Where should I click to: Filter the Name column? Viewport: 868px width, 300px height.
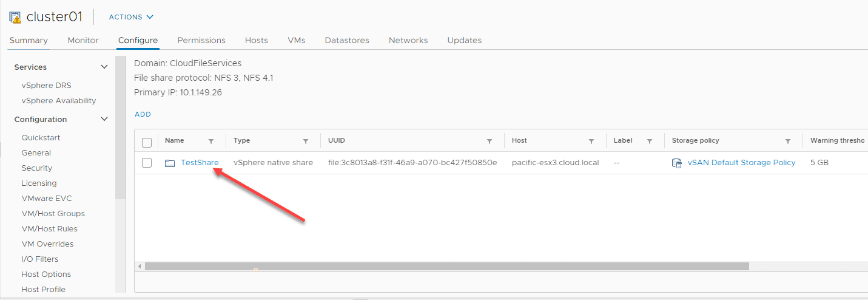[211, 141]
